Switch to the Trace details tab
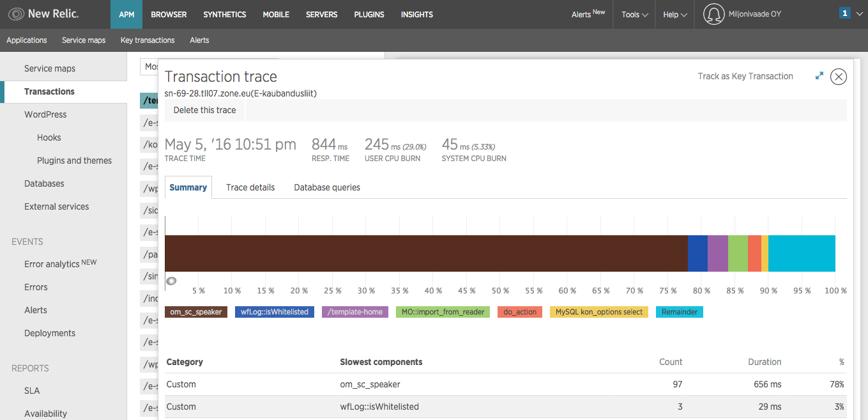The image size is (868, 420). [x=250, y=187]
